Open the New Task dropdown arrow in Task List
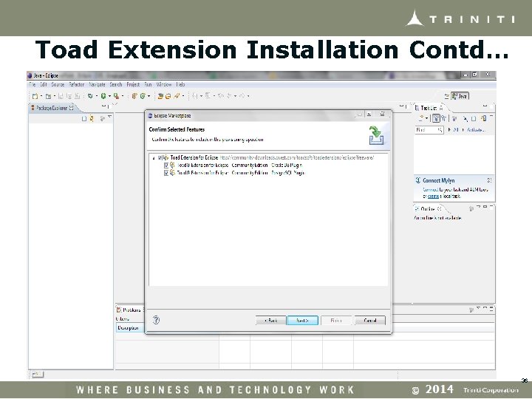This screenshot has height=399, width=532. [426, 119]
